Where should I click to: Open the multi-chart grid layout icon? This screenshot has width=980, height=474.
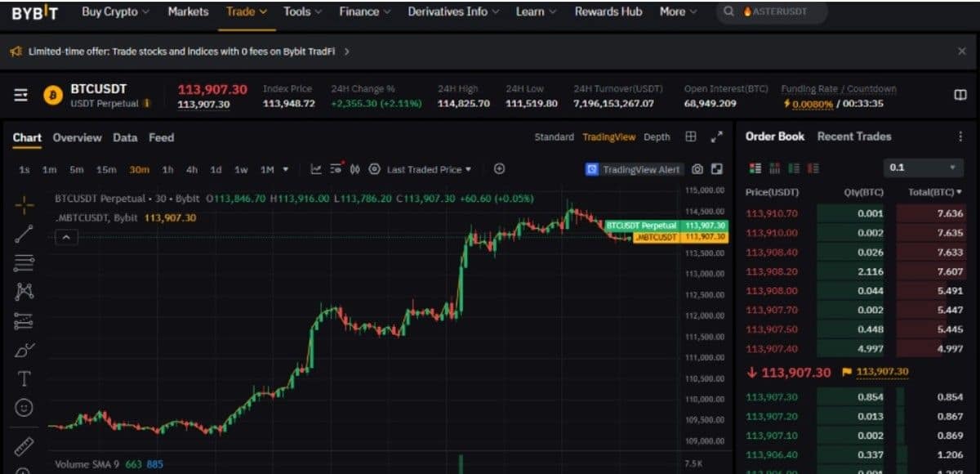pyautogui.click(x=691, y=136)
